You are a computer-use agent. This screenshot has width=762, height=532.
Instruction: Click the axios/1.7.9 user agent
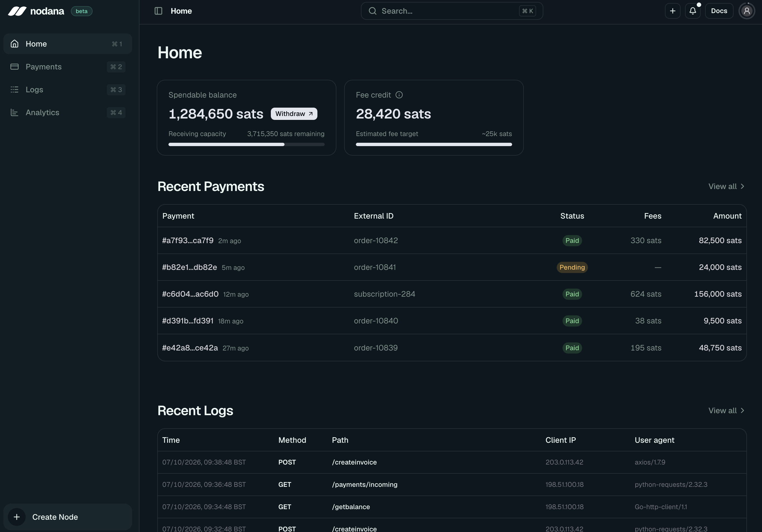tap(650, 462)
